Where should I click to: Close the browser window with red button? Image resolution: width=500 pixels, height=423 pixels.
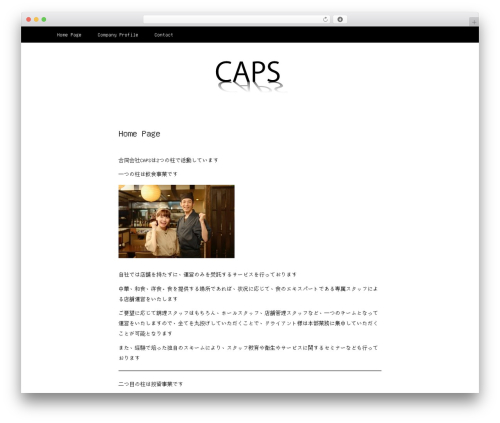[29, 19]
